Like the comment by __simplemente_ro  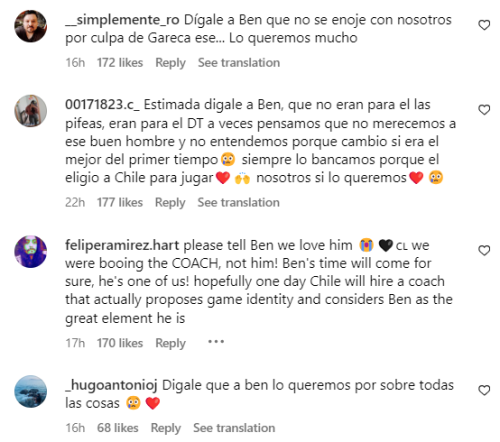[484, 25]
